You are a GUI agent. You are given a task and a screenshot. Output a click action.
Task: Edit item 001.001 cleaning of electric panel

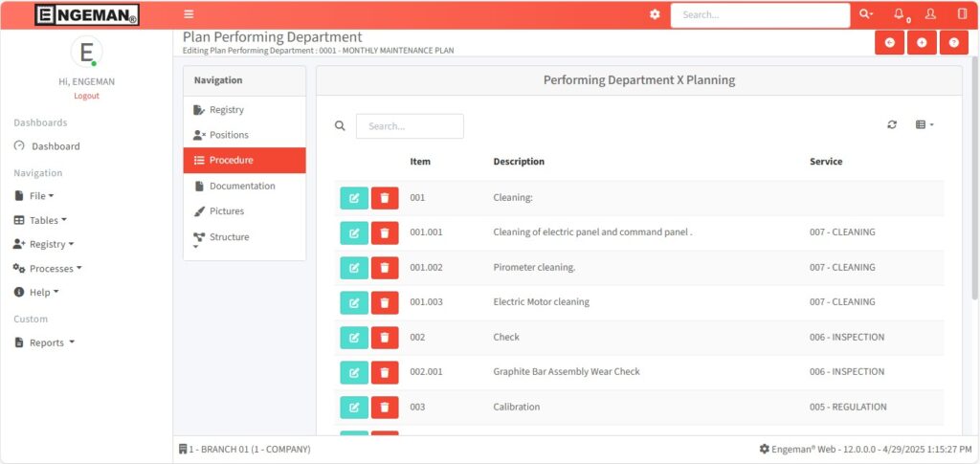click(x=353, y=232)
